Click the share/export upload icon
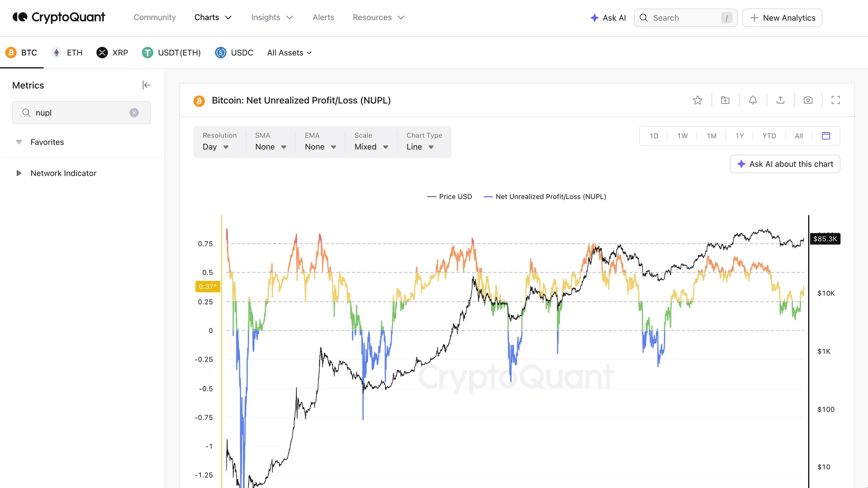The width and height of the screenshot is (868, 488). pos(780,100)
